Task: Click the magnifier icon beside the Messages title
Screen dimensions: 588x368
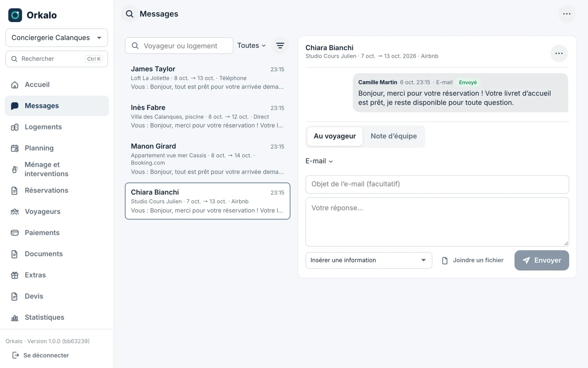Action: [x=129, y=14]
